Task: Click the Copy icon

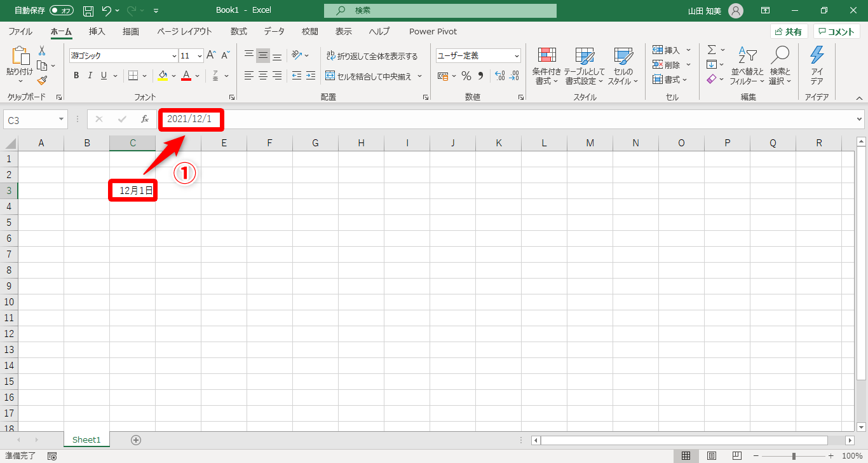Action: point(42,66)
